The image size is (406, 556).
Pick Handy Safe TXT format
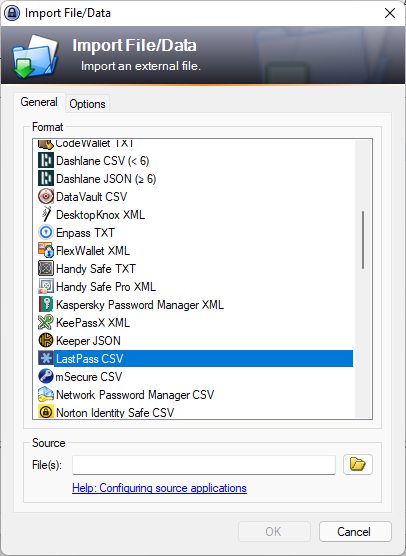tap(96, 269)
